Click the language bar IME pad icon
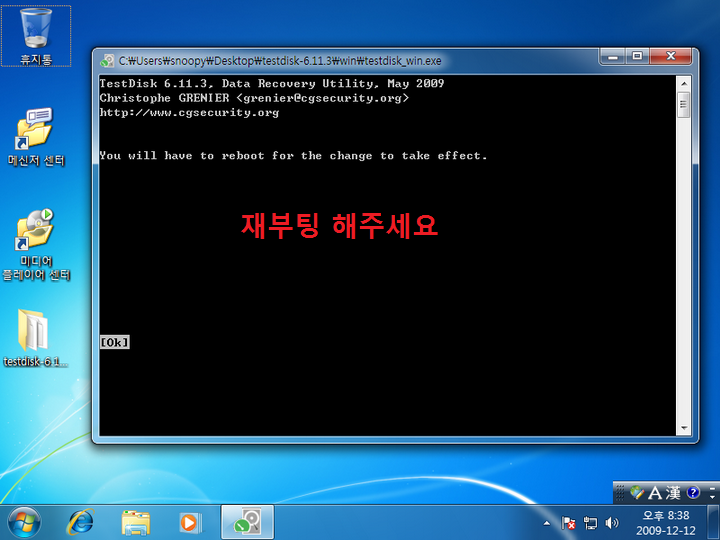Screen dimensions: 720x540 click(637, 493)
